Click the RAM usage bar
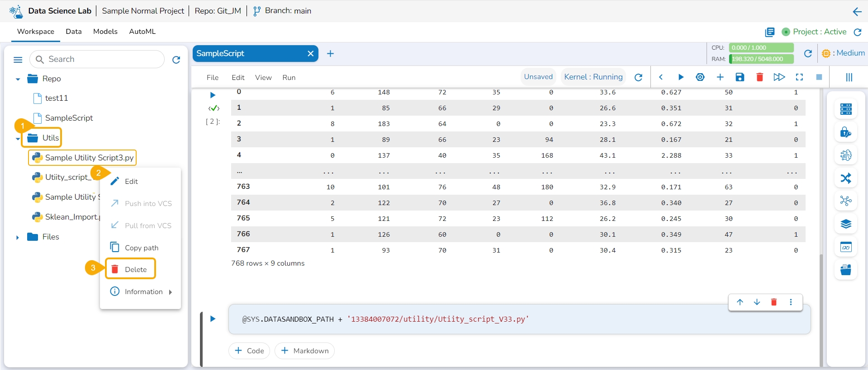868x370 pixels. click(761, 59)
